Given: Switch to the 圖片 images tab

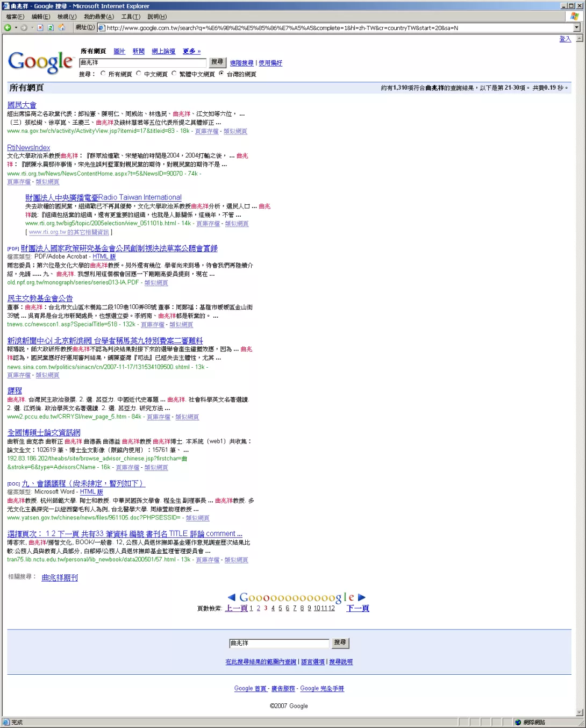Looking at the screenshot, I should pos(119,51).
